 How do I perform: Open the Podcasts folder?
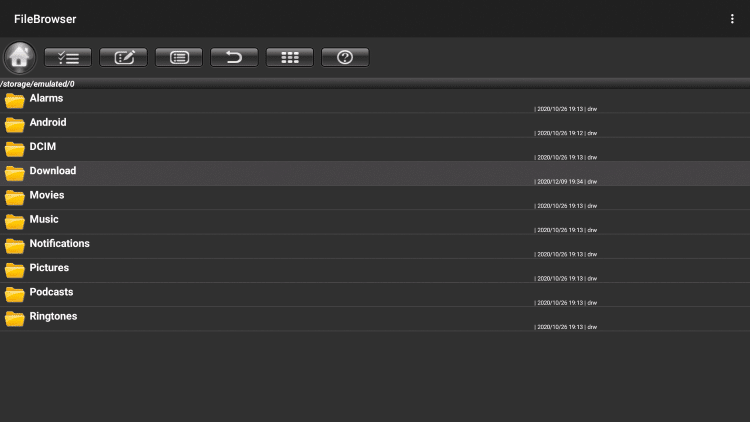(x=51, y=293)
